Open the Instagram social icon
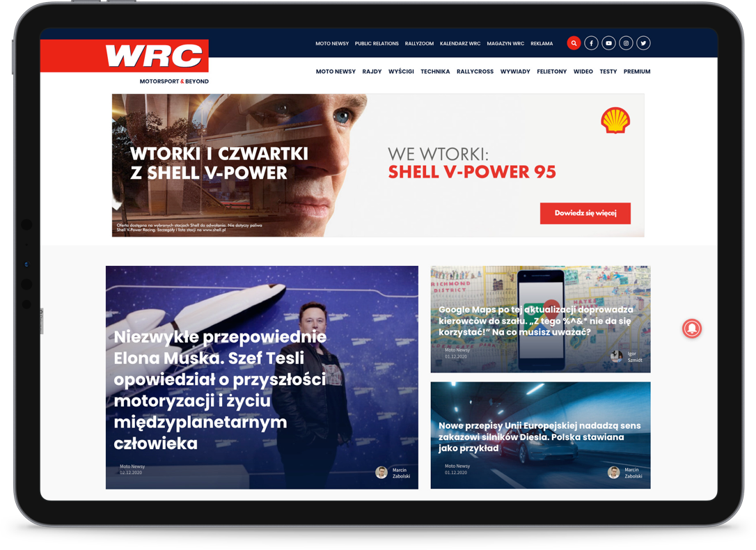756x550 pixels. (x=627, y=43)
